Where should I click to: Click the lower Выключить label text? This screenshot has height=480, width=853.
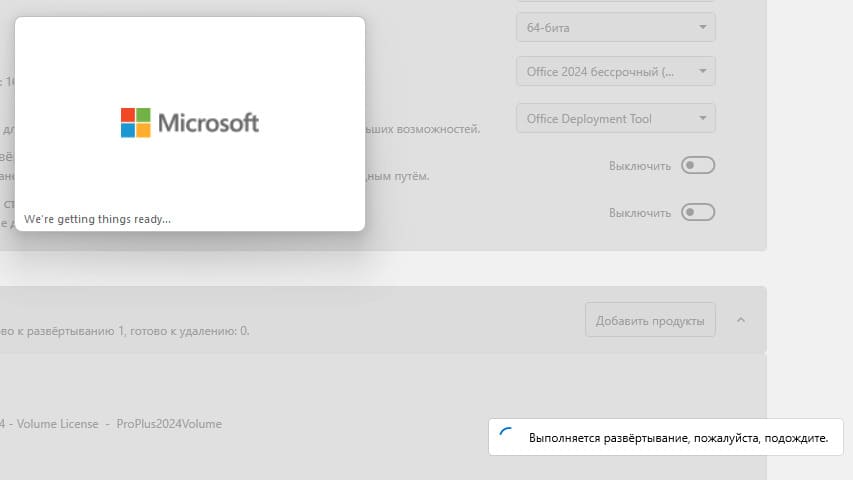coord(639,213)
